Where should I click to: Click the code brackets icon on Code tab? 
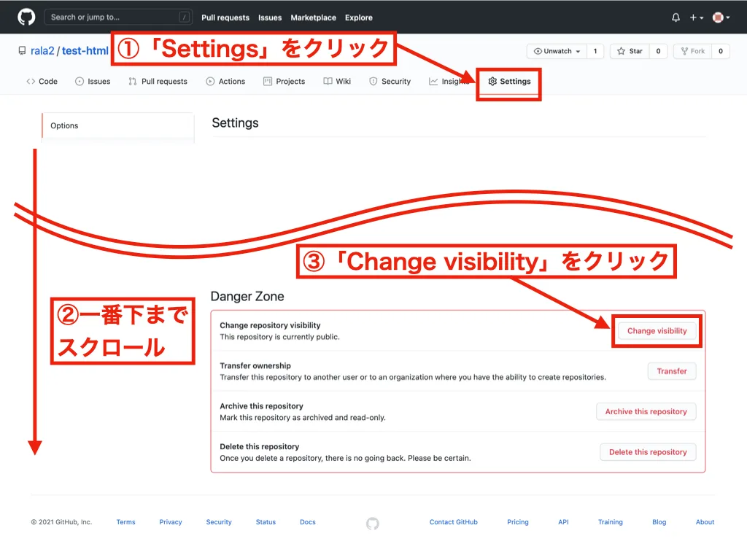29,82
